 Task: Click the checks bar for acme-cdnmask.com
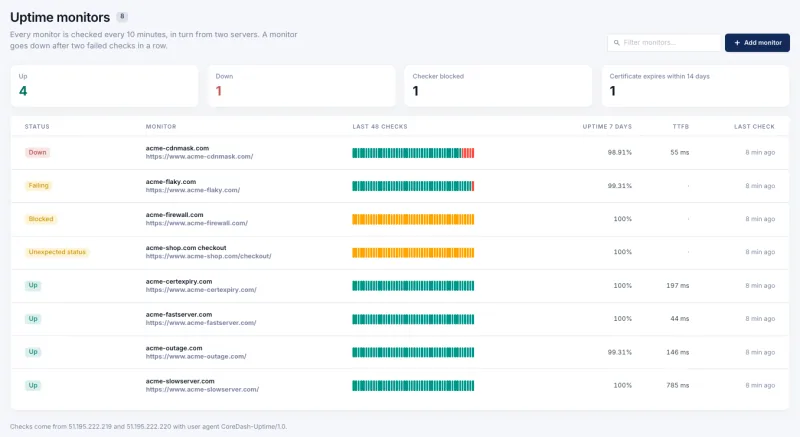pyautogui.click(x=413, y=153)
